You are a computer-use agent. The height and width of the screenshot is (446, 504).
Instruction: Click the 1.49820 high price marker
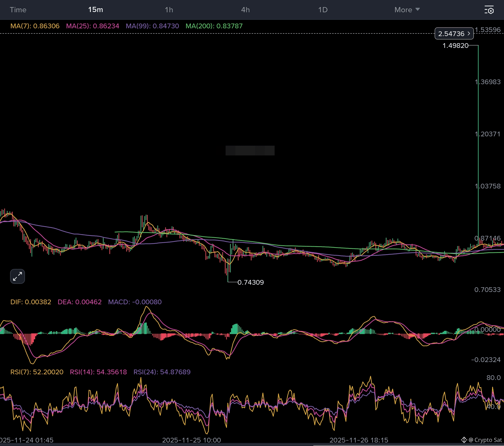[x=455, y=46]
